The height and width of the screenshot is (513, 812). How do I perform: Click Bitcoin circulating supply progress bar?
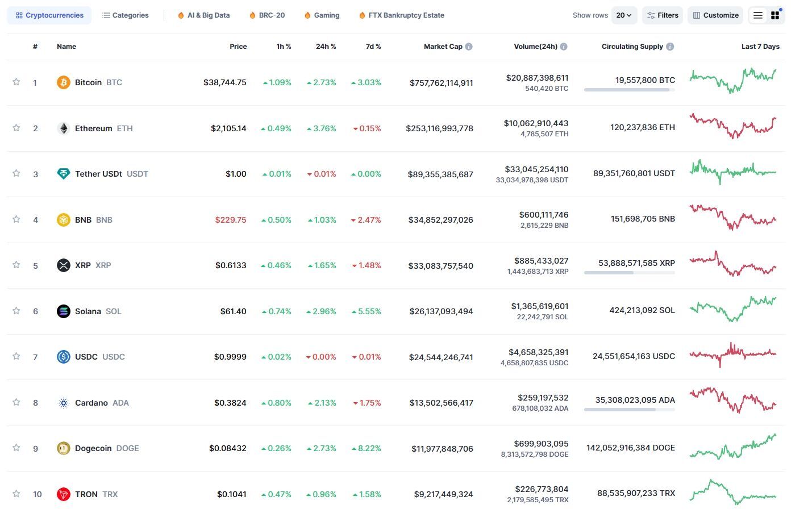[630, 90]
